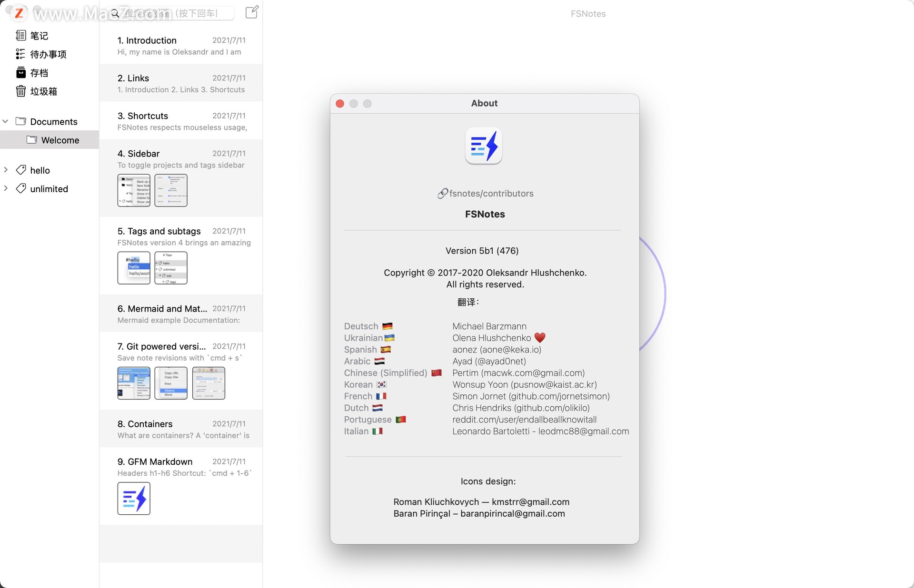Click the FSNotes logo thumbnail in GFM note

(x=134, y=499)
